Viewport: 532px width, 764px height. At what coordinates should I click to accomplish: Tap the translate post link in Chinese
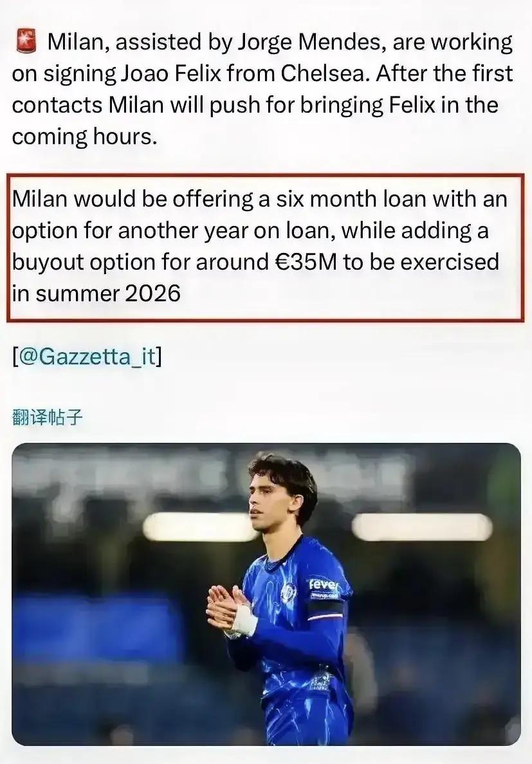pos(48,417)
